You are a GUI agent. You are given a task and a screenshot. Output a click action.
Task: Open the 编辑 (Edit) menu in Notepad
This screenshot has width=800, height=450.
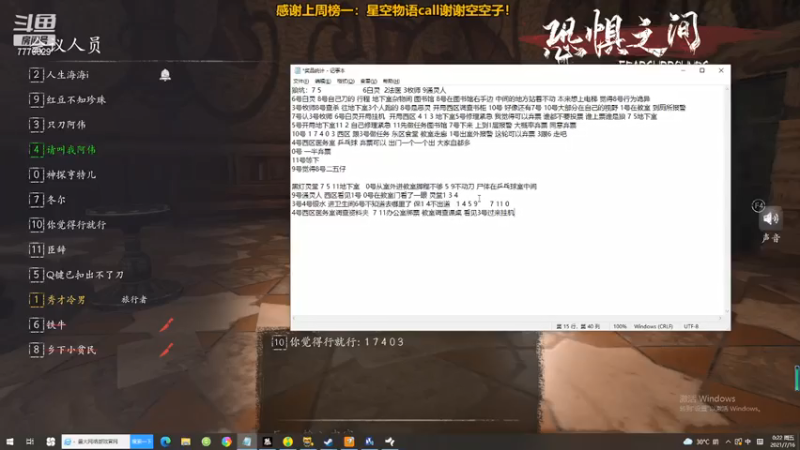tap(322, 81)
